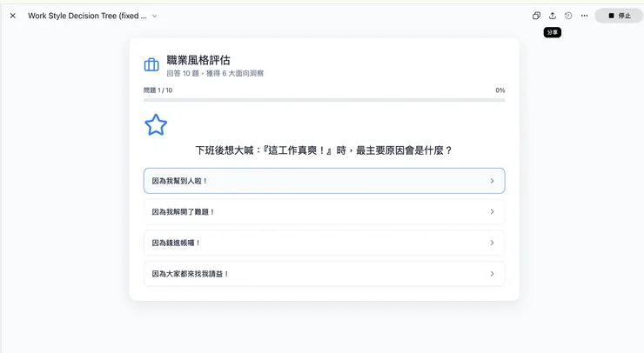The height and width of the screenshot is (353, 644).
Task: Click chevron on 因為我幫到人啦 option
Action: click(x=492, y=181)
